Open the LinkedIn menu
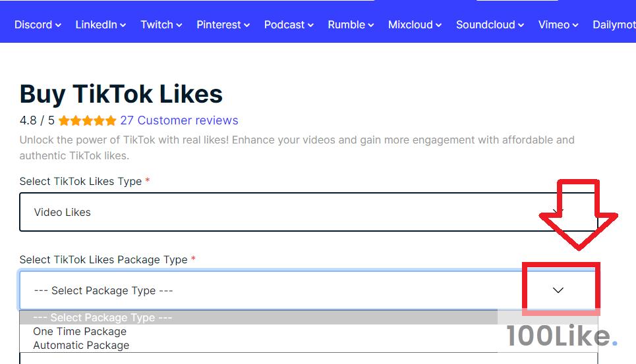The height and width of the screenshot is (364, 636). pos(101,25)
